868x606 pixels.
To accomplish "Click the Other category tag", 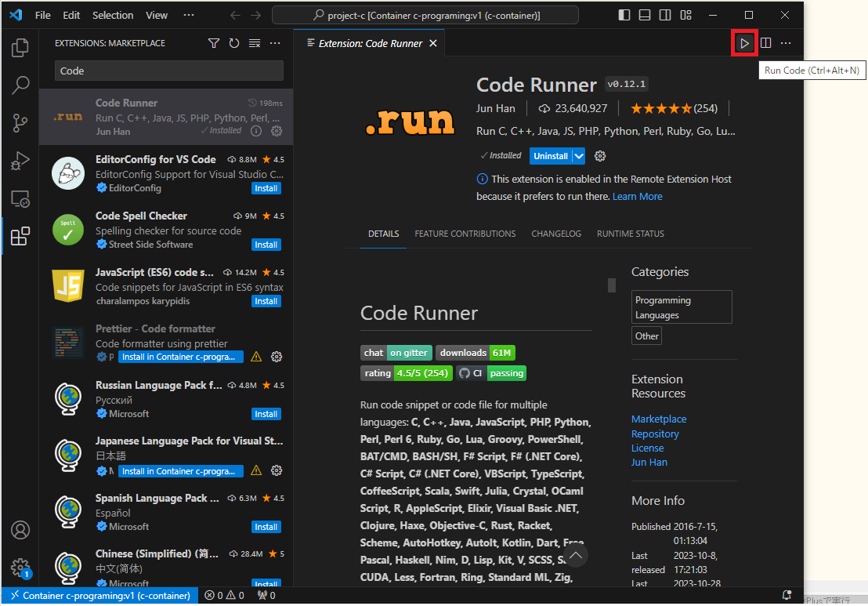I will (x=646, y=336).
